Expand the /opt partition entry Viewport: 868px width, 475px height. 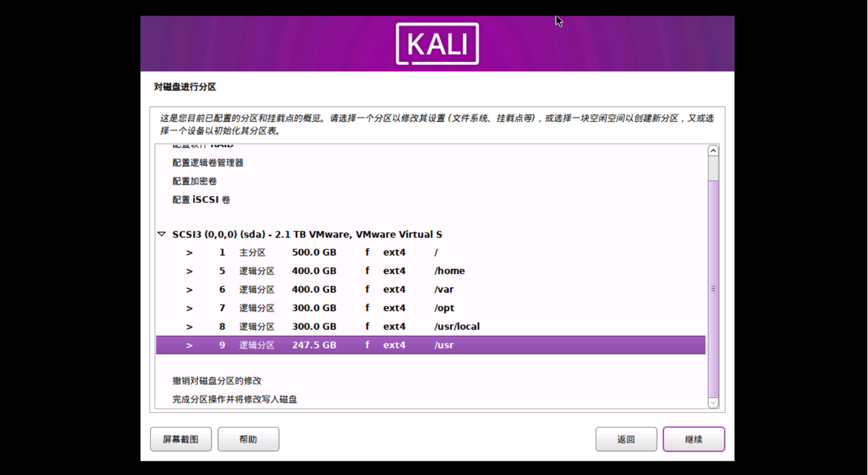[189, 308]
